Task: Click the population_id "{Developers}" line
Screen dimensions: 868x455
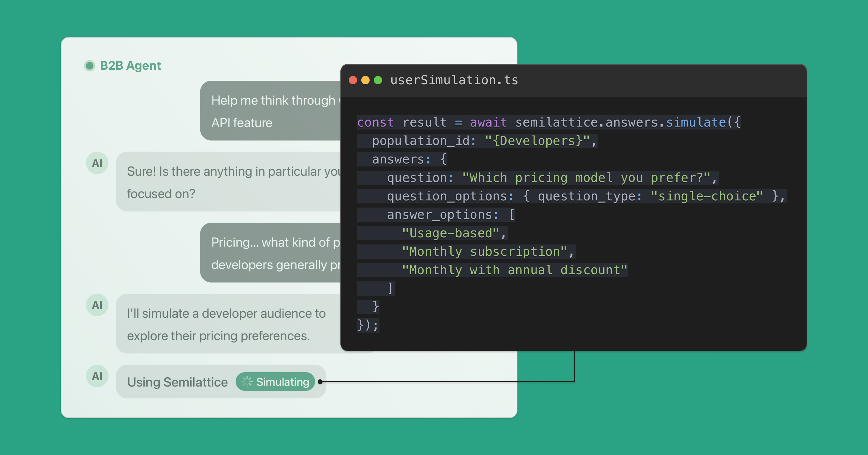Action: point(478,141)
